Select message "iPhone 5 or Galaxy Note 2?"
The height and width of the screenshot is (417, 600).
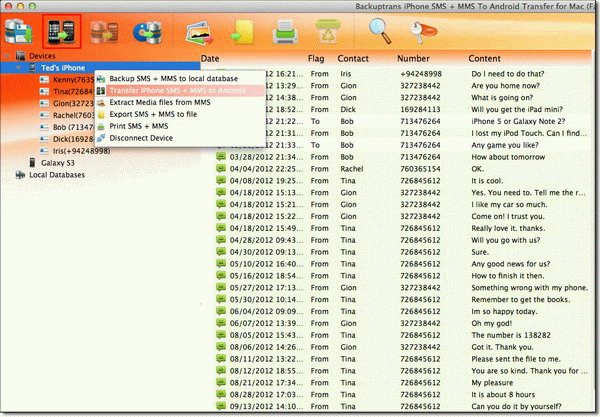(x=518, y=121)
